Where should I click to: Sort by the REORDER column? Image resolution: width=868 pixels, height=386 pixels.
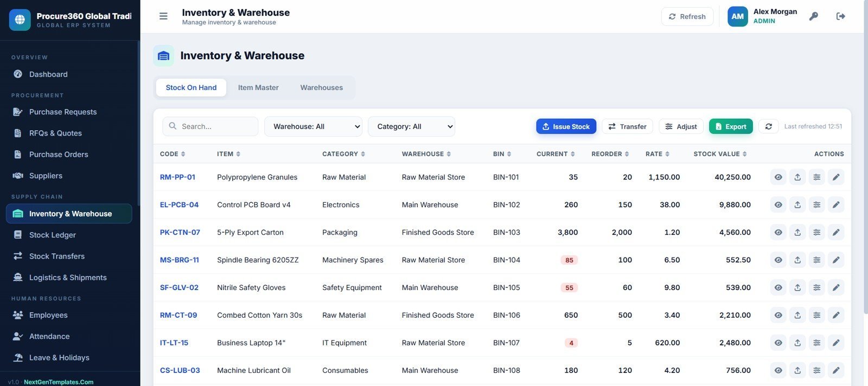pos(610,154)
